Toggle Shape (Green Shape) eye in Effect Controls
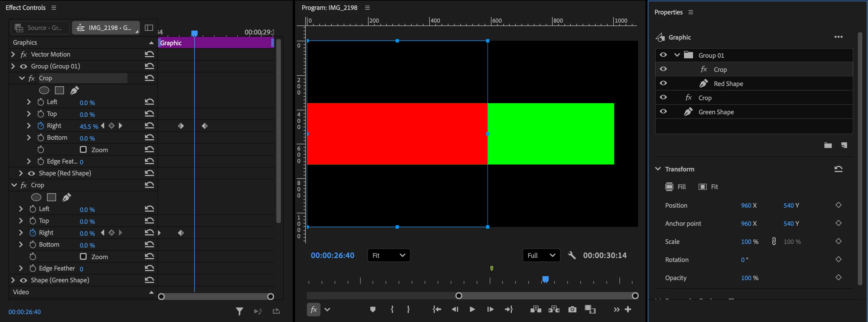The height and width of the screenshot is (322, 868). (23, 280)
